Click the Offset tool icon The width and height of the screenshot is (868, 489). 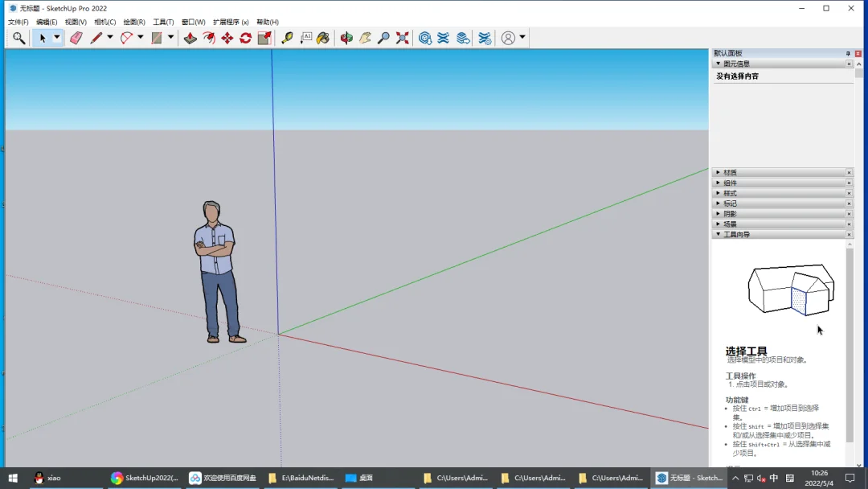click(x=209, y=38)
